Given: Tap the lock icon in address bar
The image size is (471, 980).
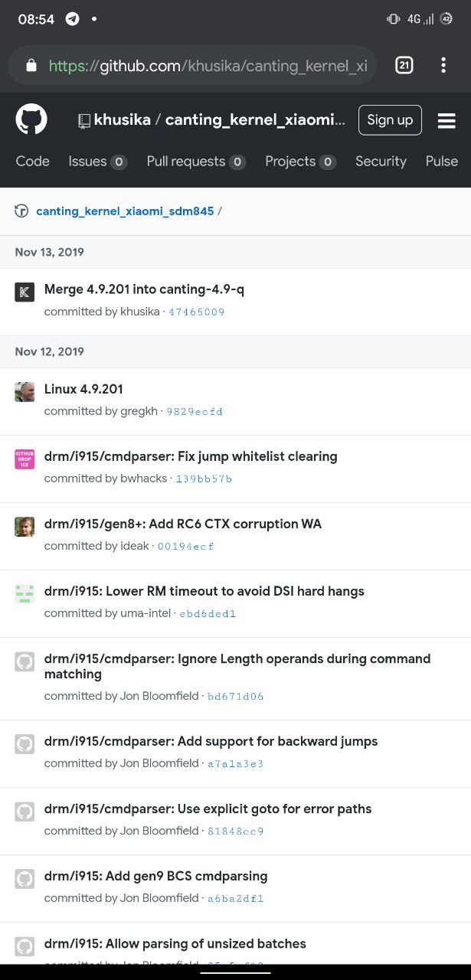Looking at the screenshot, I should pyautogui.click(x=31, y=65).
